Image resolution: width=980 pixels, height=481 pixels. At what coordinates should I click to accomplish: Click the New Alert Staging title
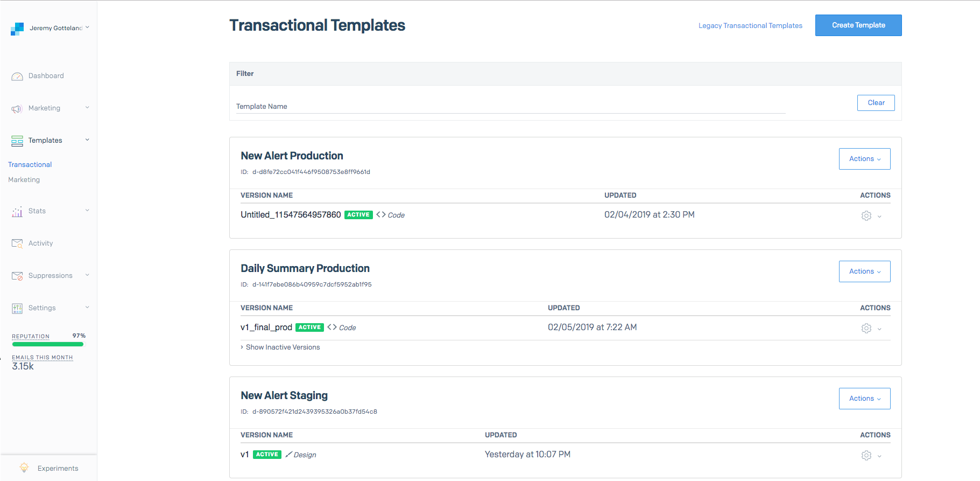click(284, 396)
